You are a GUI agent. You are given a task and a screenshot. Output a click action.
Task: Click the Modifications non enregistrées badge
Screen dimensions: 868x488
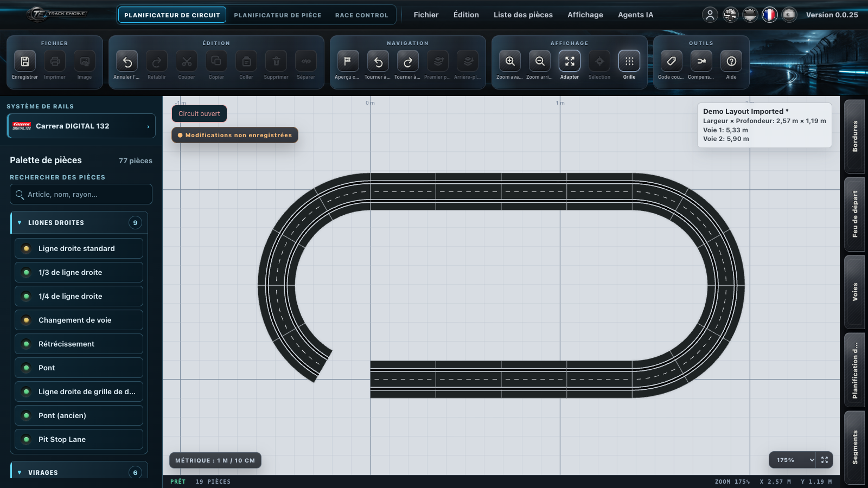[x=235, y=135]
